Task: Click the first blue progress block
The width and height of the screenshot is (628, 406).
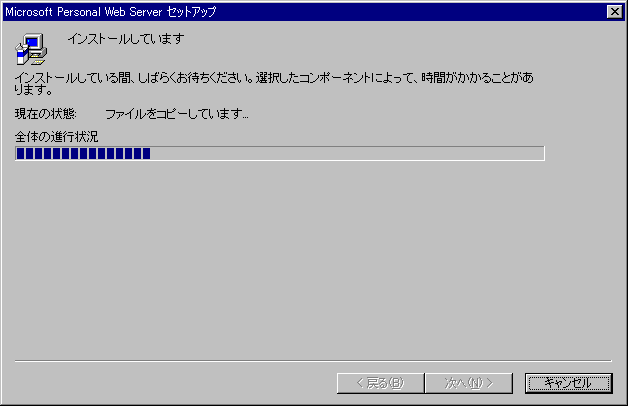Action: (20, 153)
